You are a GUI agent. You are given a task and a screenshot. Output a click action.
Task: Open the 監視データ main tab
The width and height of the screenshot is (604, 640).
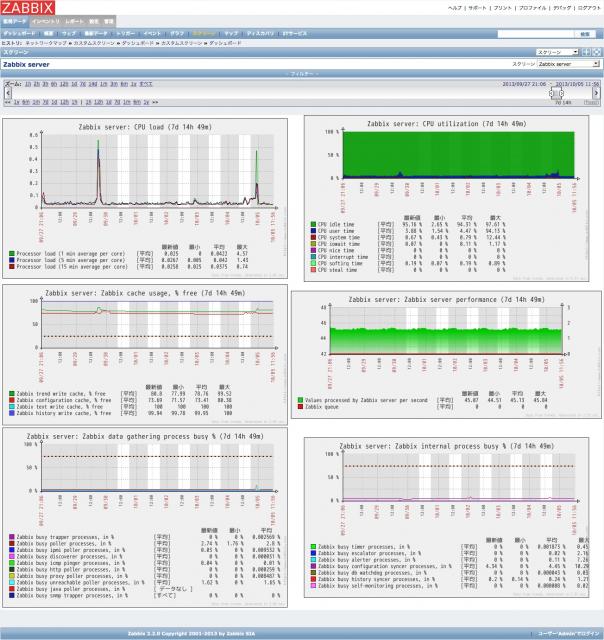coord(14,21)
